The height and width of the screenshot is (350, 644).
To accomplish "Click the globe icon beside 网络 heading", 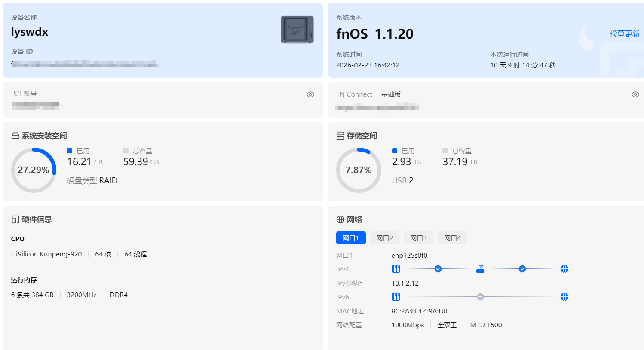I will [x=340, y=219].
